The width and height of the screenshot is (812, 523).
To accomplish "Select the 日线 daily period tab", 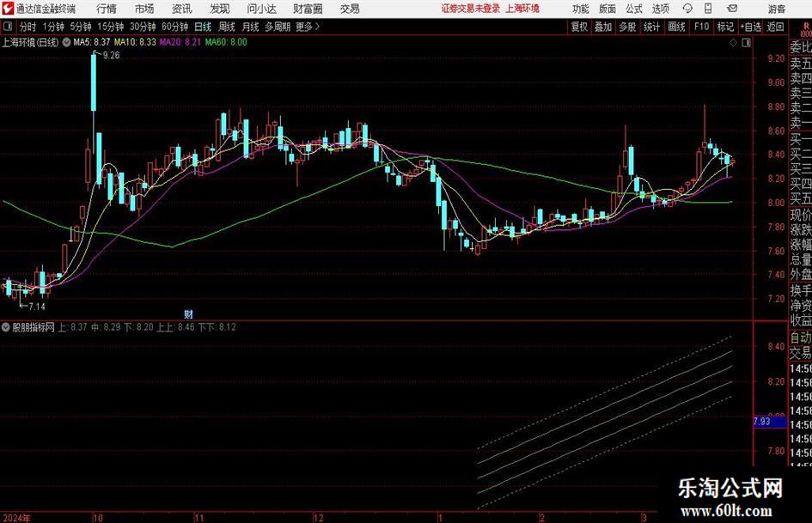I will [203, 27].
